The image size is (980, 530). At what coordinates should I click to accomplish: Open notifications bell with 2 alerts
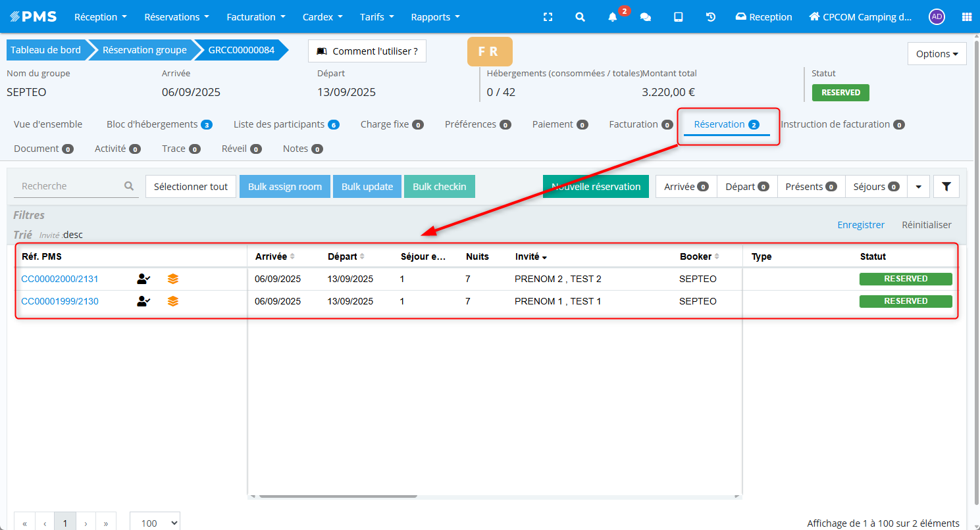(613, 17)
